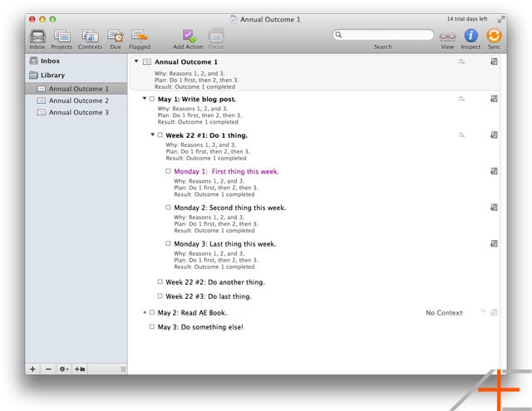This screenshot has width=532, height=411.
Task: Click document proxy icon in title bar
Action: (x=234, y=19)
